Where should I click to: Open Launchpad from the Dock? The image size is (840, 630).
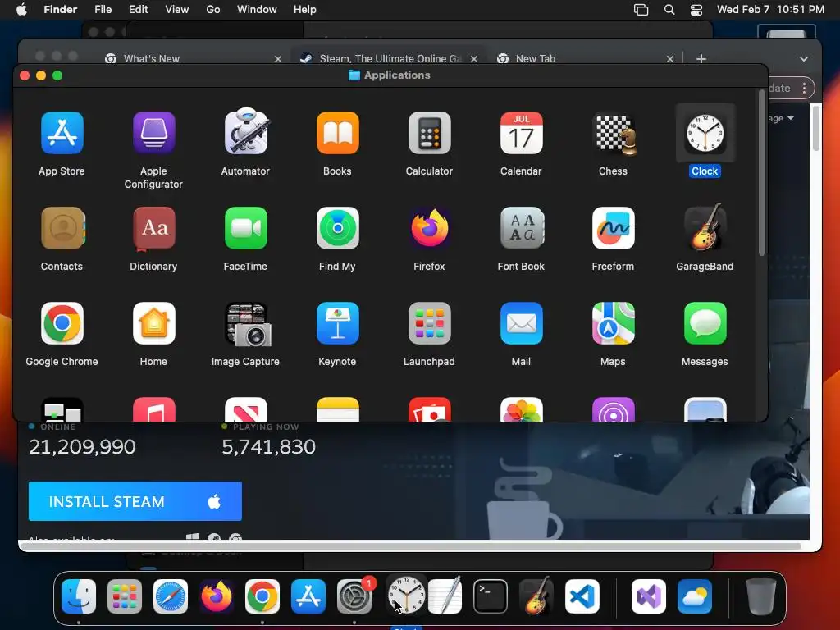[x=125, y=596]
